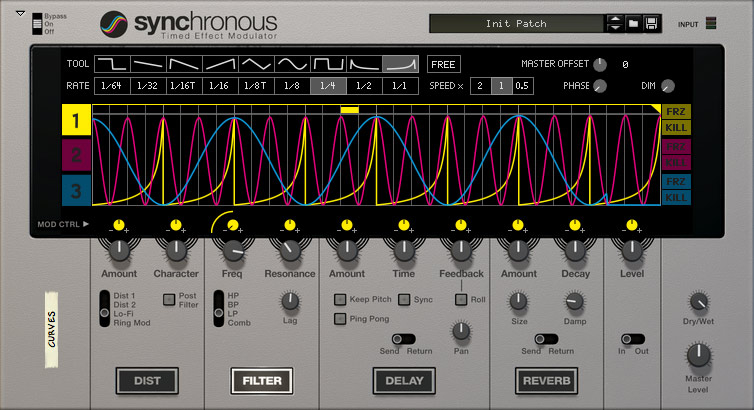Image resolution: width=754 pixels, height=410 pixels.
Task: Select the exponential rise curve tool
Action: point(401,64)
